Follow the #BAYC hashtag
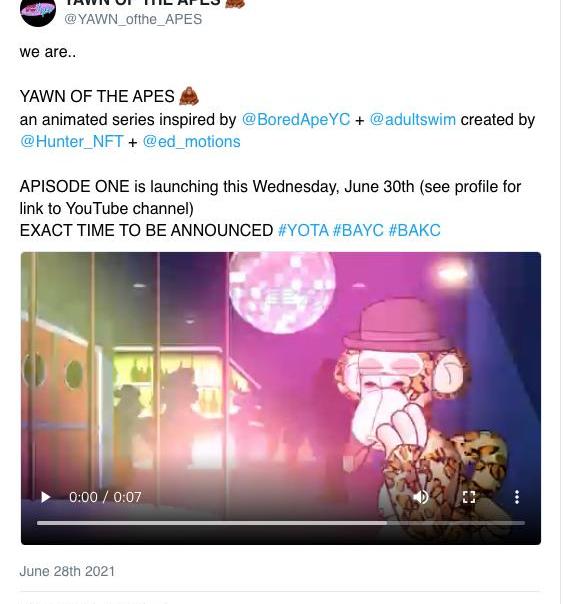563x604 pixels. point(358,230)
